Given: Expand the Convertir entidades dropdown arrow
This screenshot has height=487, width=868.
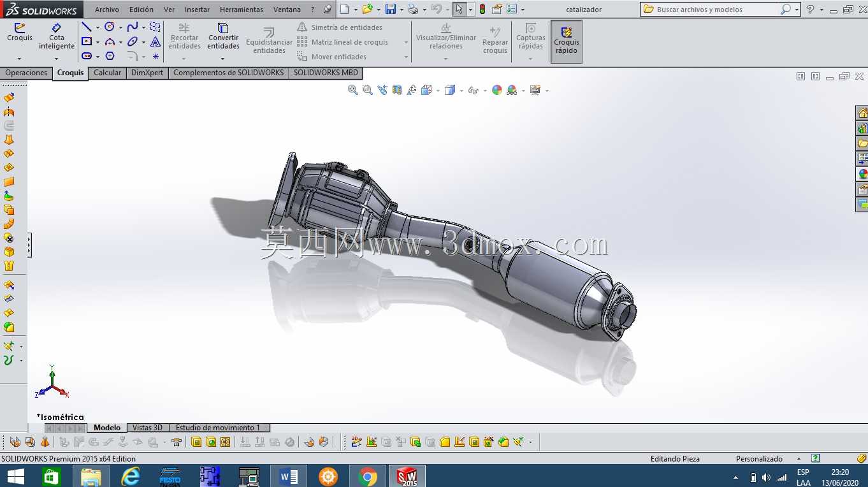Looking at the screenshot, I should [x=224, y=59].
